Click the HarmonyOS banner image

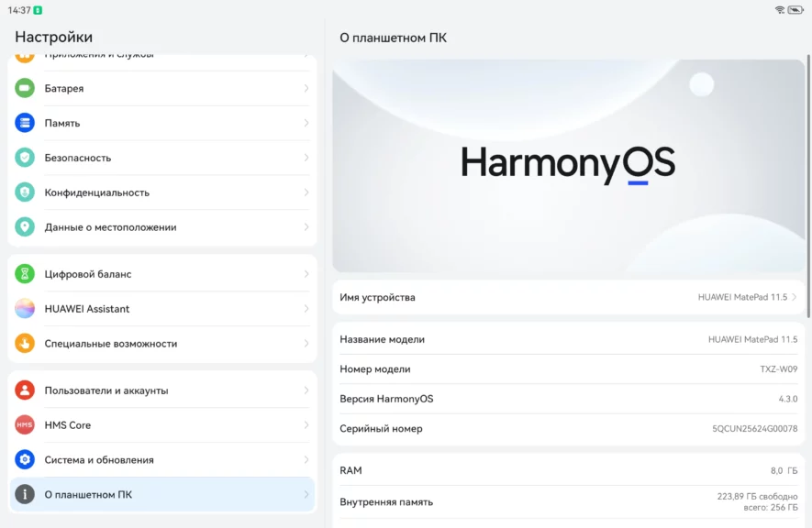(x=568, y=166)
